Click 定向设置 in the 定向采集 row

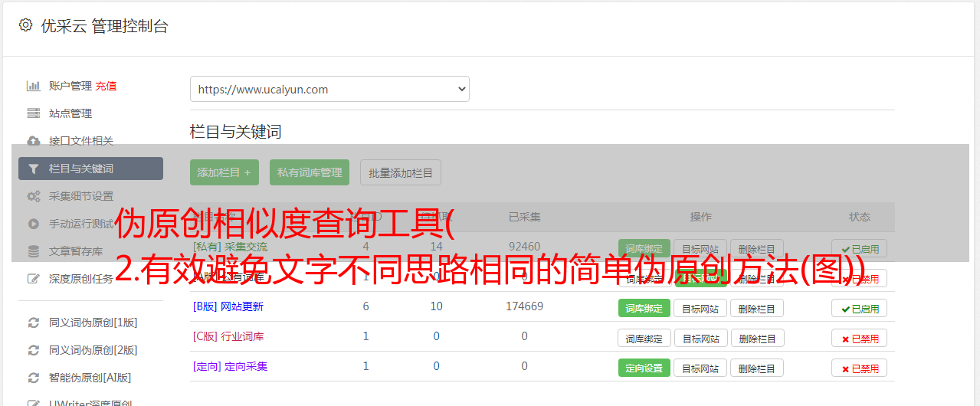pos(644,368)
